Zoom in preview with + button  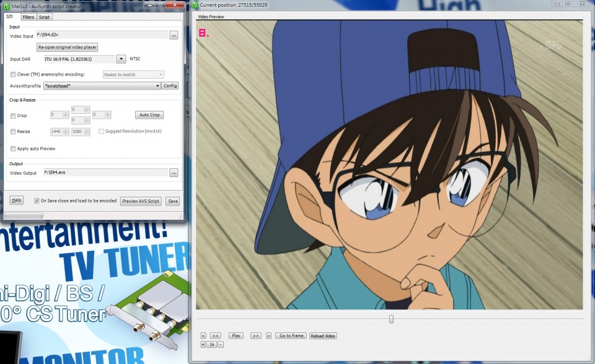203,344
